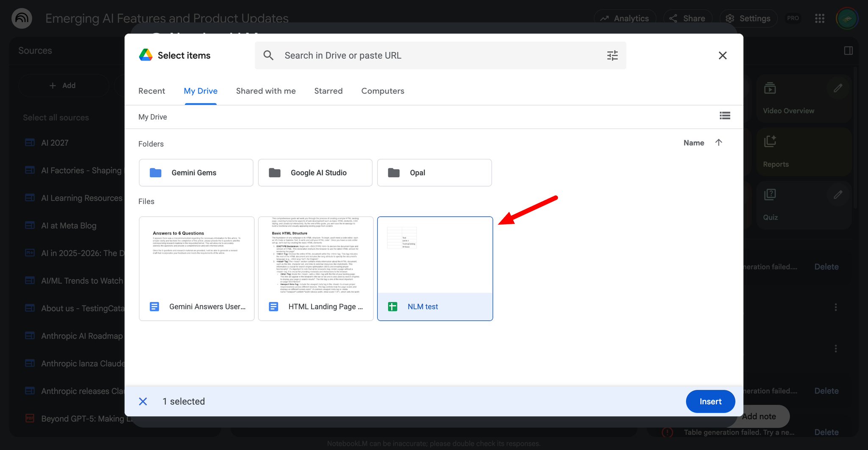Click the Docs icon for HTML Landing Page
This screenshot has width=868, height=450.
pos(274,306)
